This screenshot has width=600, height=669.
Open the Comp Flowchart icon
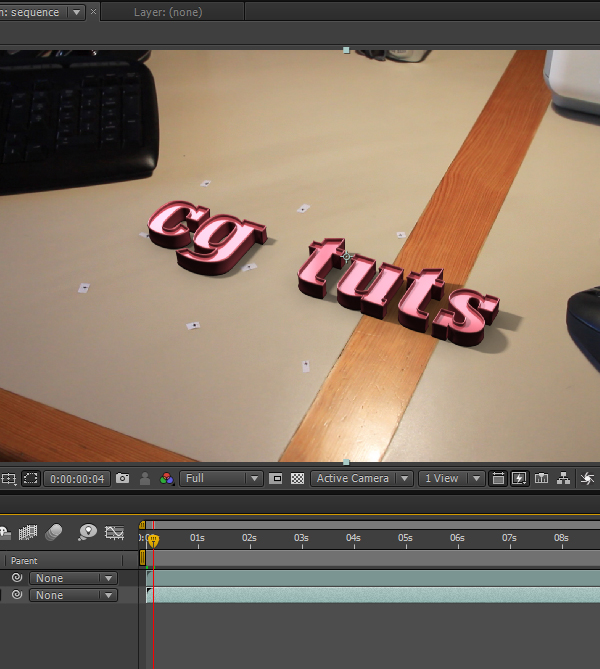coord(564,478)
